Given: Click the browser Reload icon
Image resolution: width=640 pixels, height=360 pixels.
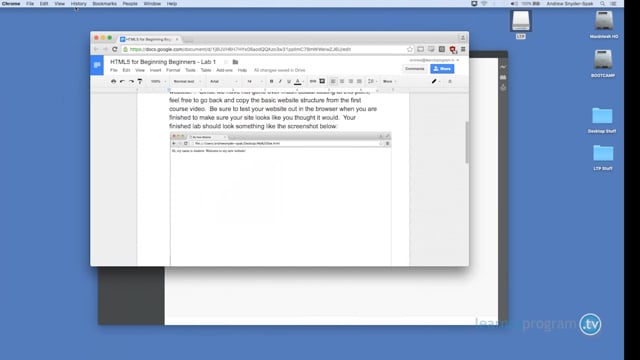Looking at the screenshot, I should 115,49.
